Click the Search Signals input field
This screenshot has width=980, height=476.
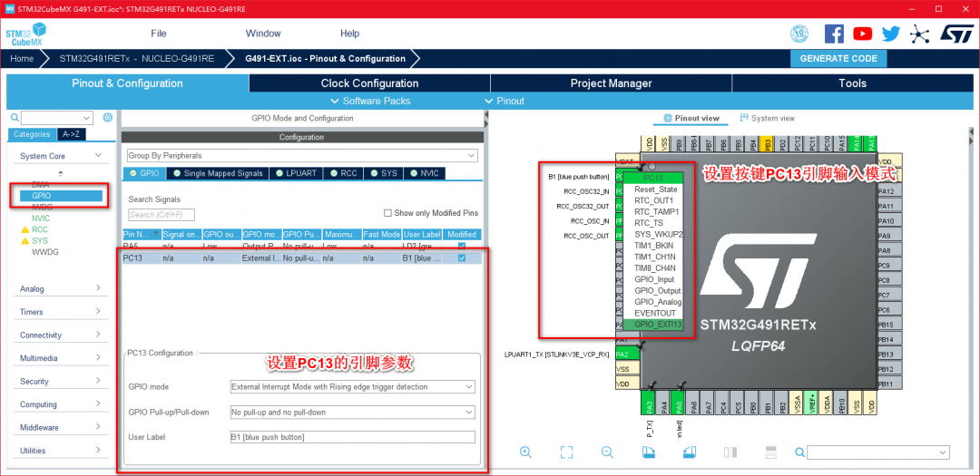click(162, 215)
